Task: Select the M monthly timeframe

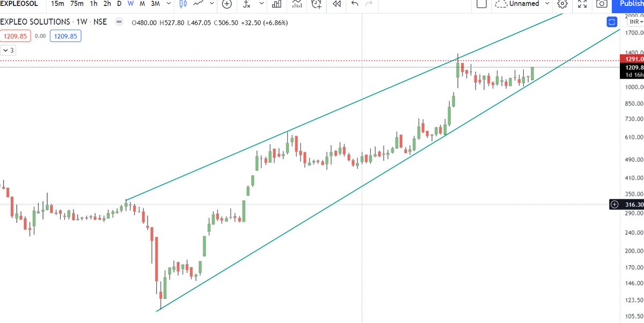Action: tap(142, 4)
